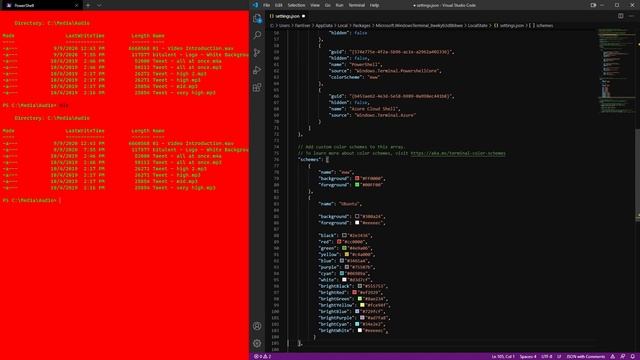Click "Windows.Terminal.PowershellCore" source value
This screenshot has height=360, width=640.
[398, 71]
